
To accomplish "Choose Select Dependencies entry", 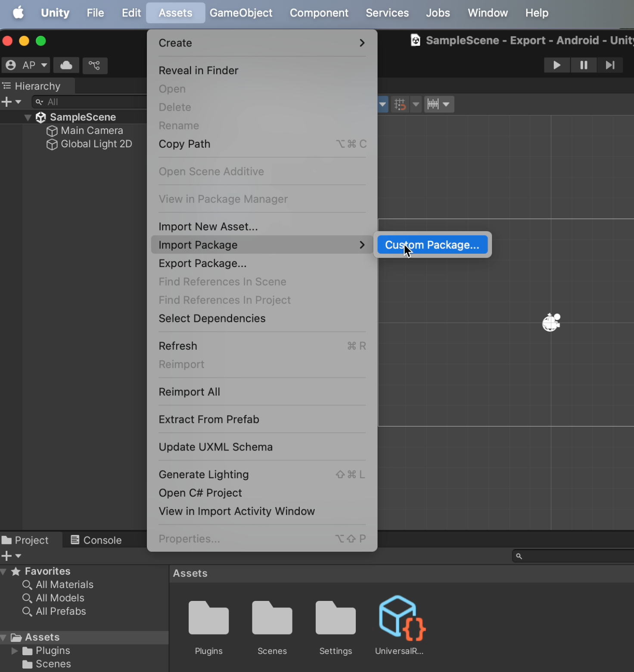I will point(262,318).
